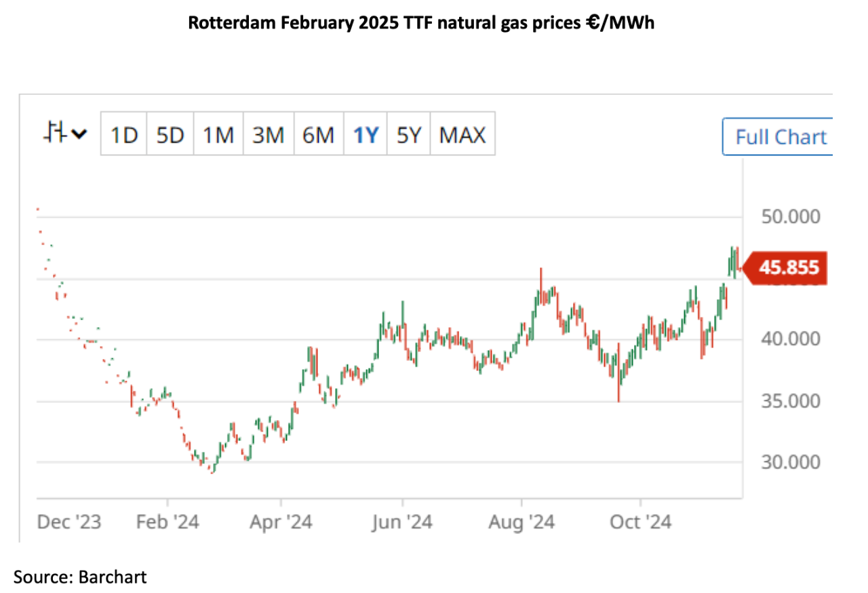Switch to the 5D time range
The height and width of the screenshot is (593, 868).
pos(170,135)
